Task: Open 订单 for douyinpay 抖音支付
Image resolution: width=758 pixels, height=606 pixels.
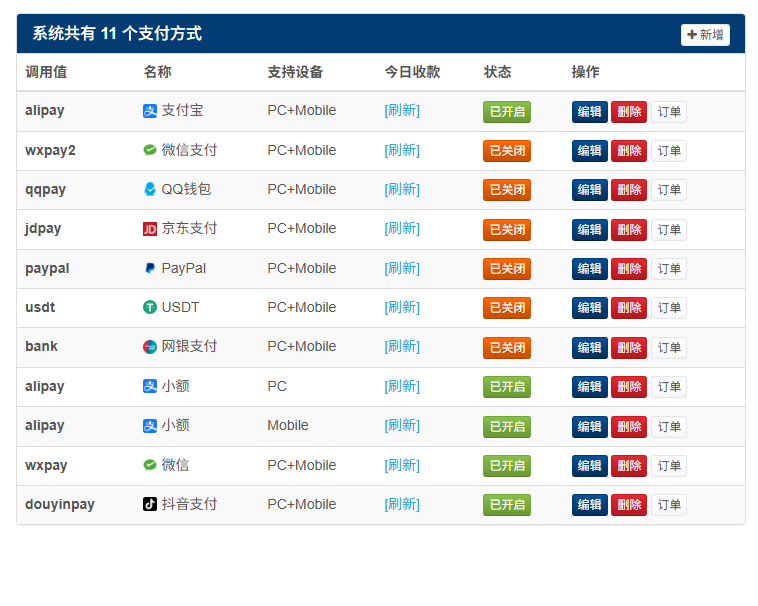Action: pyautogui.click(x=669, y=505)
